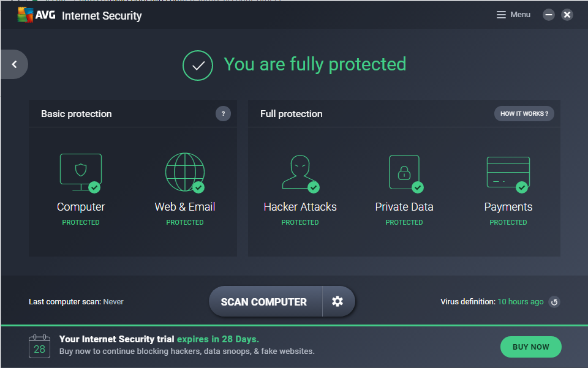
Task: Refresh virus definitions with the update icon
Action: coord(554,302)
